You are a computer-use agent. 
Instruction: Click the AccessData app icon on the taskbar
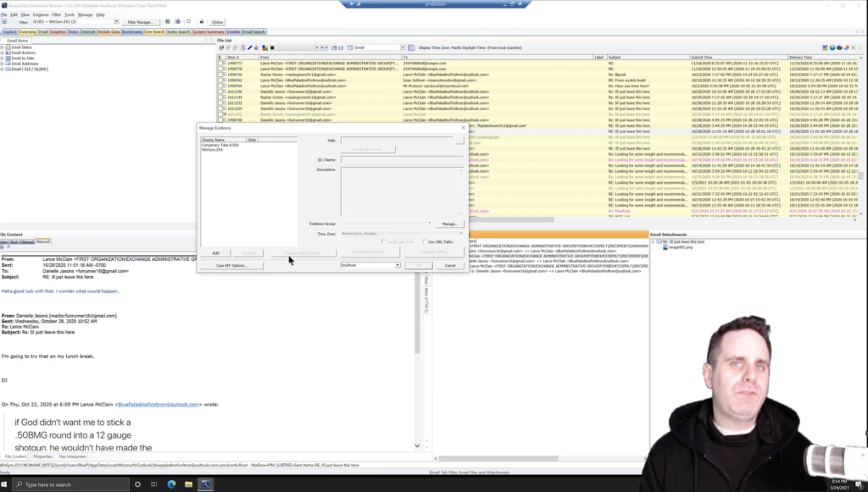(x=205, y=485)
